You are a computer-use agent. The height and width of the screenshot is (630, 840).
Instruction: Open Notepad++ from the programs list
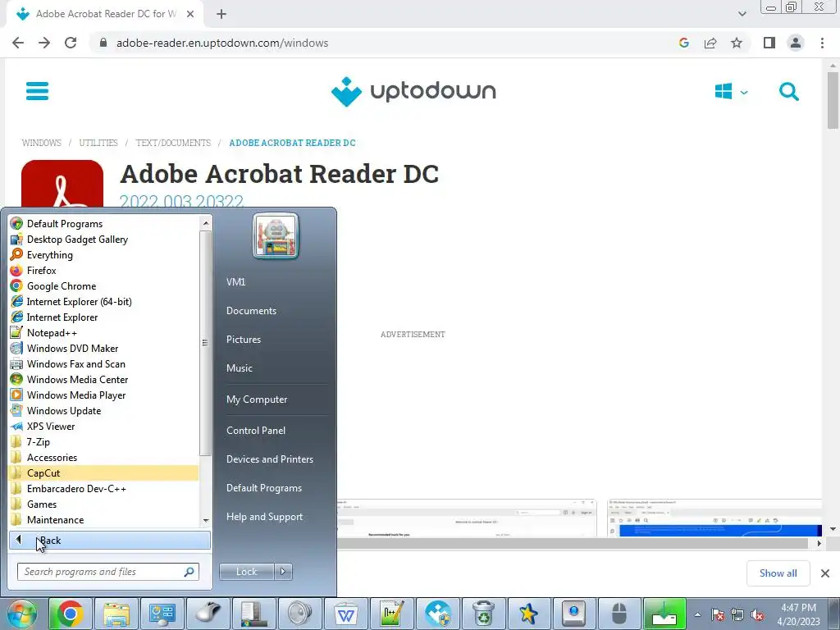104,333
